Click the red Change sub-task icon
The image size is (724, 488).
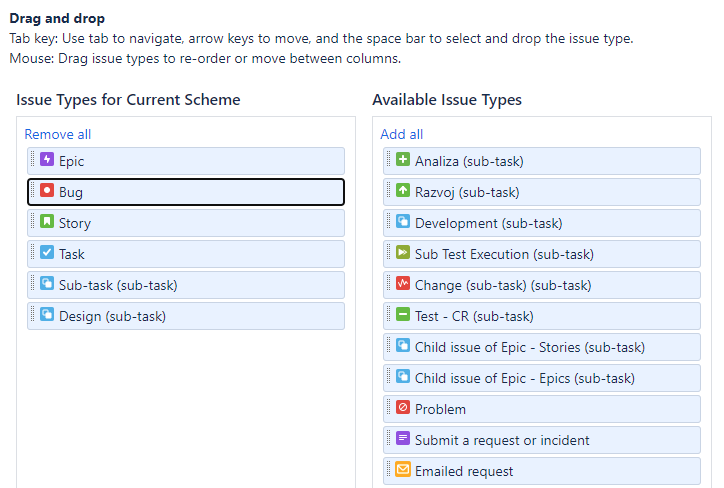402,284
